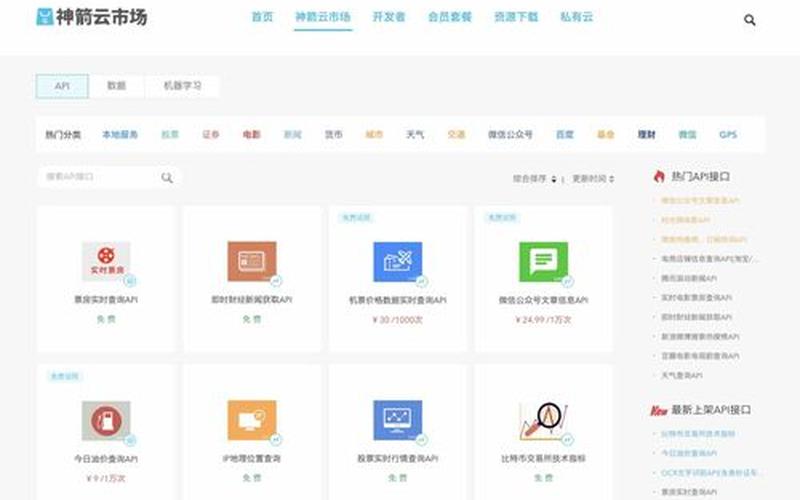Switch to the 机器学习 tab
The image size is (800, 500).
[182, 86]
